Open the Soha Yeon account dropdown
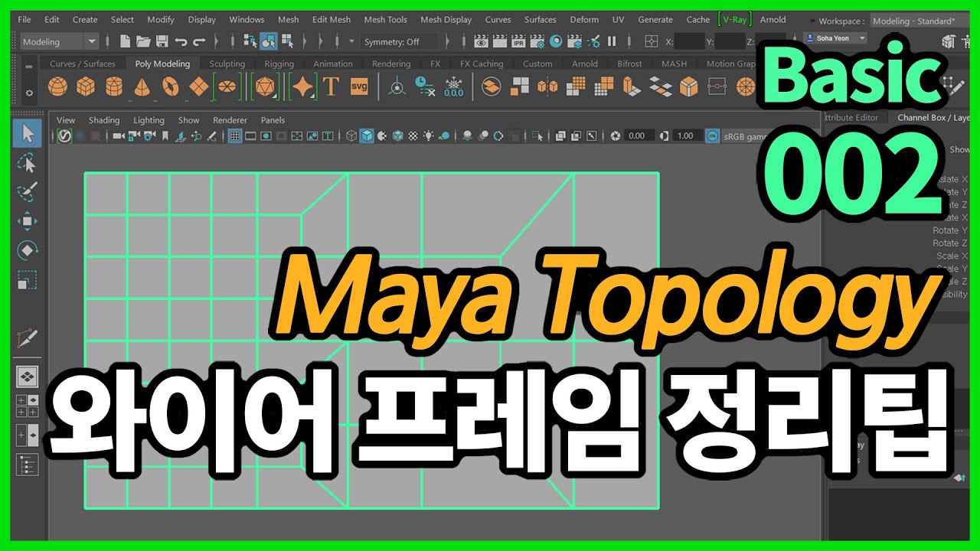Screen dimensions: 980x551 (x=835, y=38)
